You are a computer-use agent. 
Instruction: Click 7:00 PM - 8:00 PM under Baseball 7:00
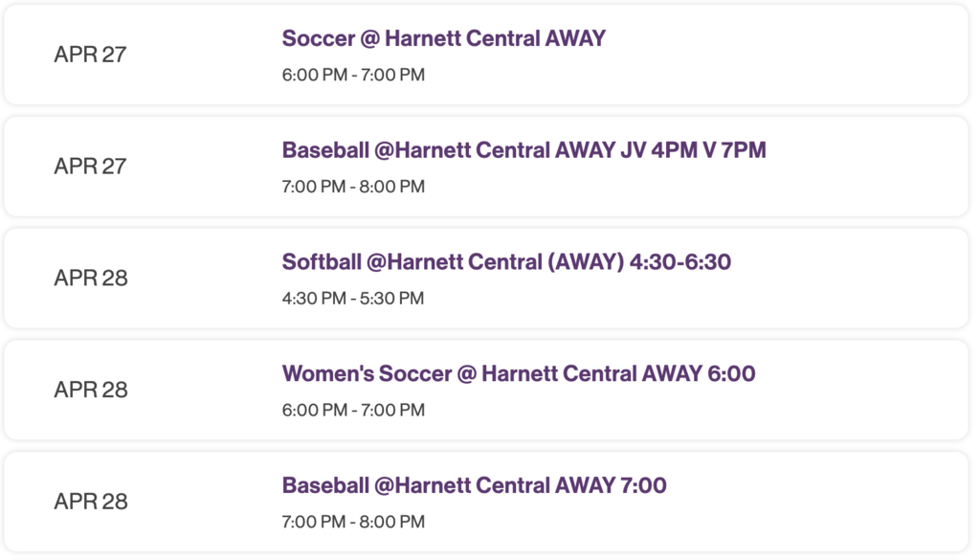click(353, 523)
